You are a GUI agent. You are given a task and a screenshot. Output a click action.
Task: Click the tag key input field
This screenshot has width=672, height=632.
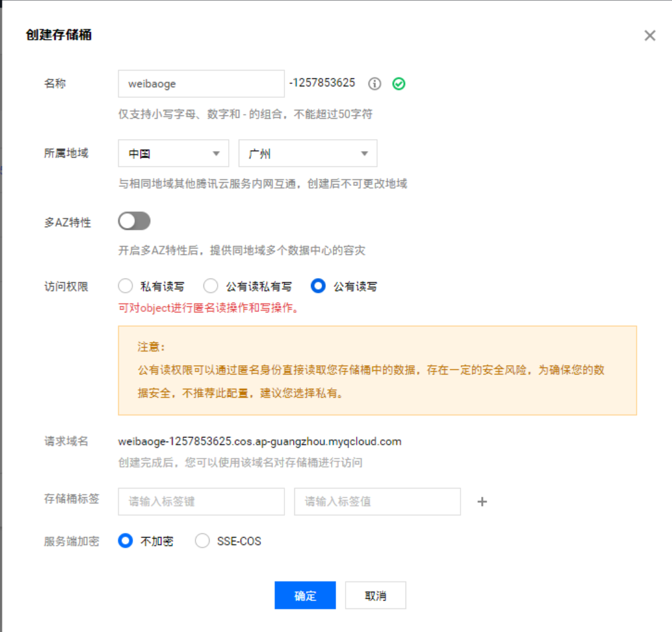point(201,502)
